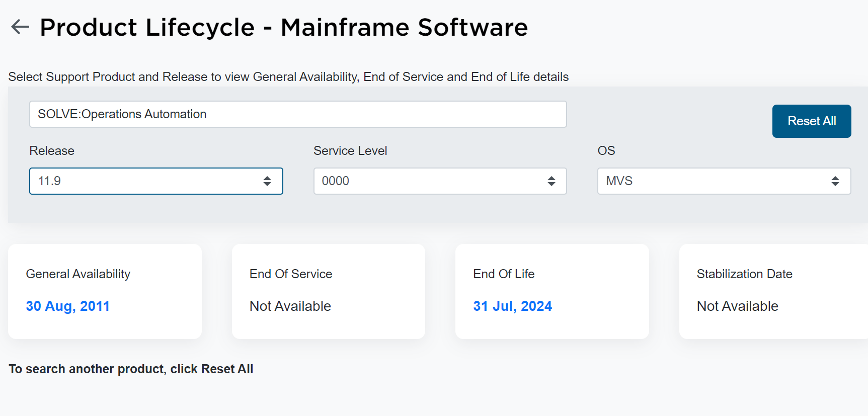Click the Stabilization Date card label
This screenshot has height=416, width=868.
[x=744, y=274]
